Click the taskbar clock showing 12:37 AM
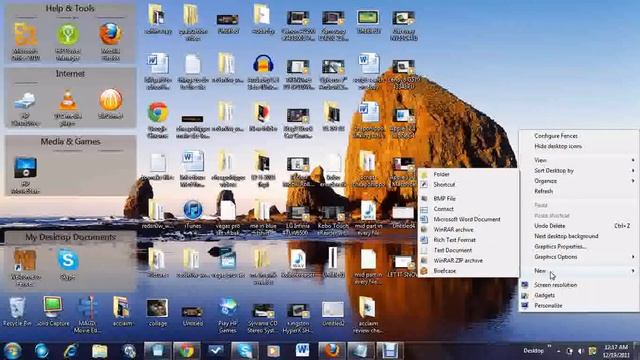640x360 pixels. [616, 351]
